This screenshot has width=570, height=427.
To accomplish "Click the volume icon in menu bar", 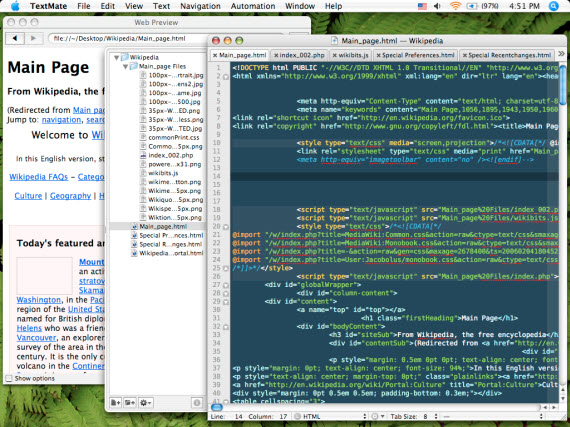I will click(437, 6).
